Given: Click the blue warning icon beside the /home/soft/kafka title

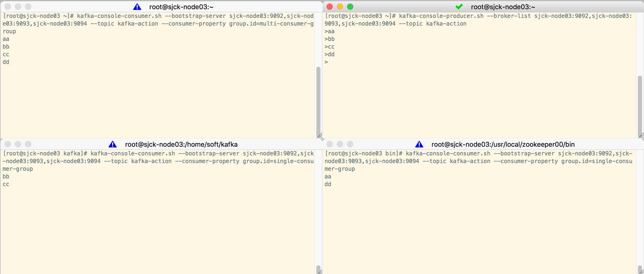Looking at the screenshot, I should coord(113,144).
